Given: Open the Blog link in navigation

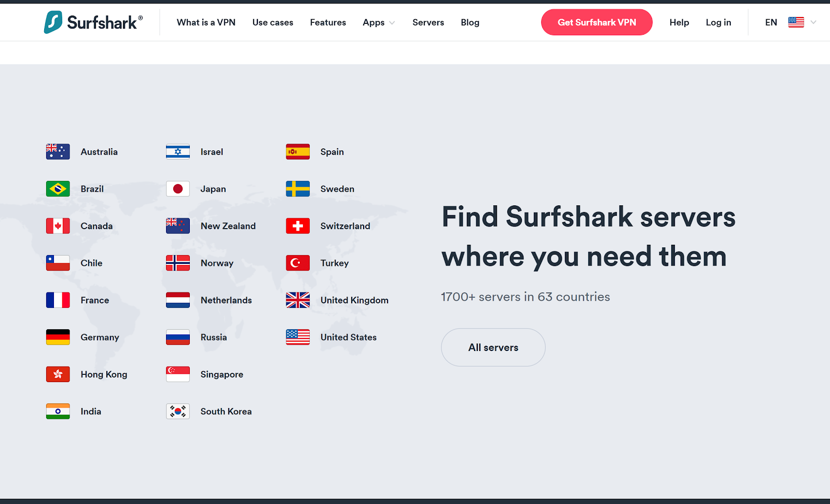Looking at the screenshot, I should (x=470, y=22).
